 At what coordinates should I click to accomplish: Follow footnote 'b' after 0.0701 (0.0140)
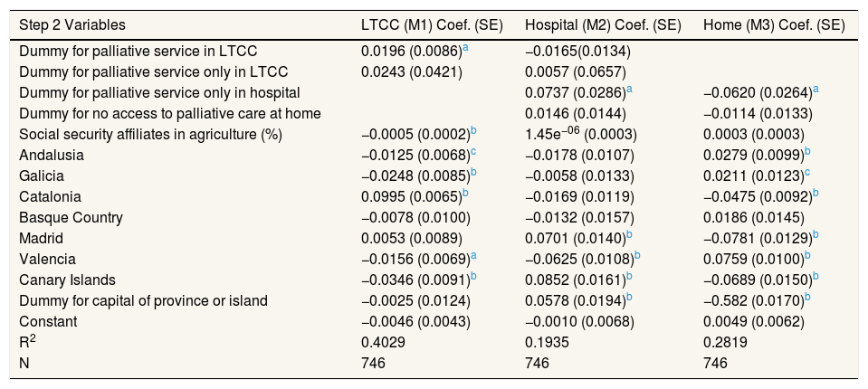[x=630, y=235]
